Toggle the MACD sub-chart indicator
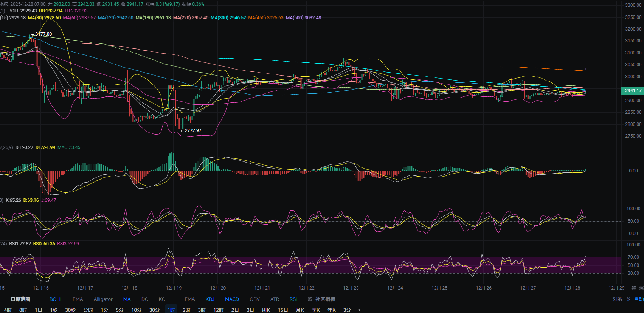 pyautogui.click(x=232, y=299)
